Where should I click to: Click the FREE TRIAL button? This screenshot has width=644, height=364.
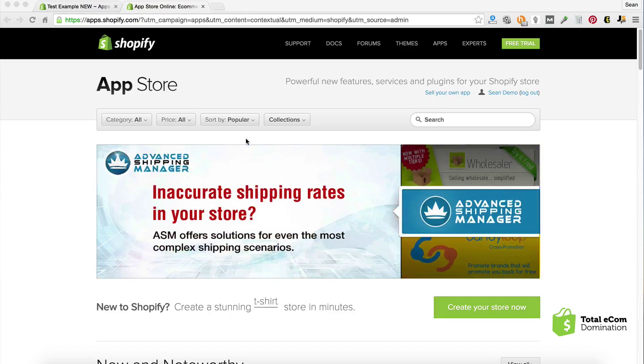pos(521,43)
